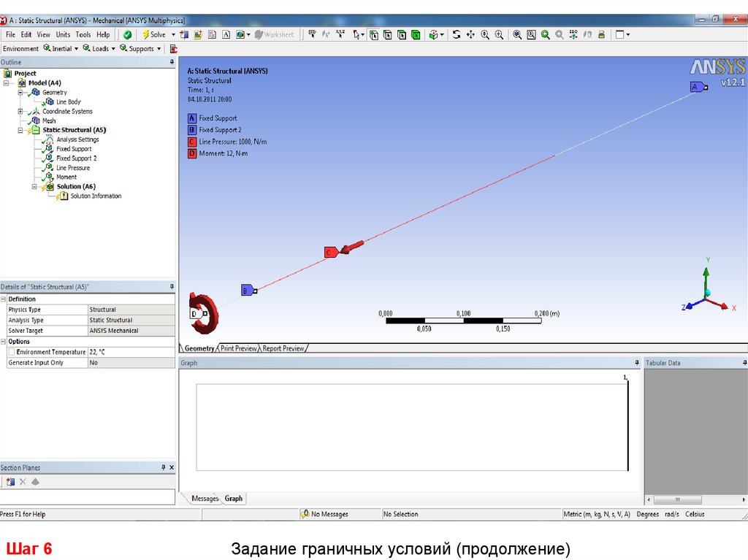The width and height of the screenshot is (748, 560).
Task: Switch to the Print Preview tab
Action: pos(239,348)
